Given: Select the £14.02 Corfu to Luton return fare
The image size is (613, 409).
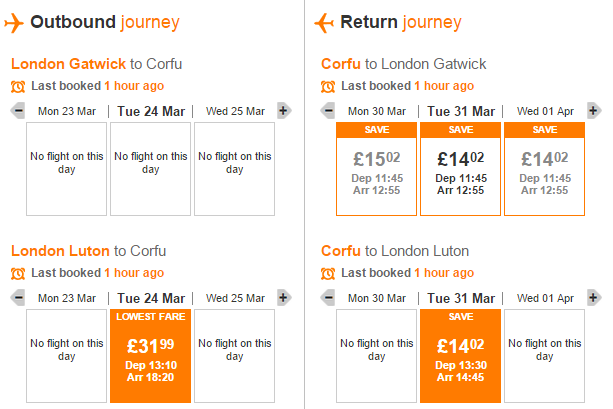Looking at the screenshot, I should click(461, 356).
